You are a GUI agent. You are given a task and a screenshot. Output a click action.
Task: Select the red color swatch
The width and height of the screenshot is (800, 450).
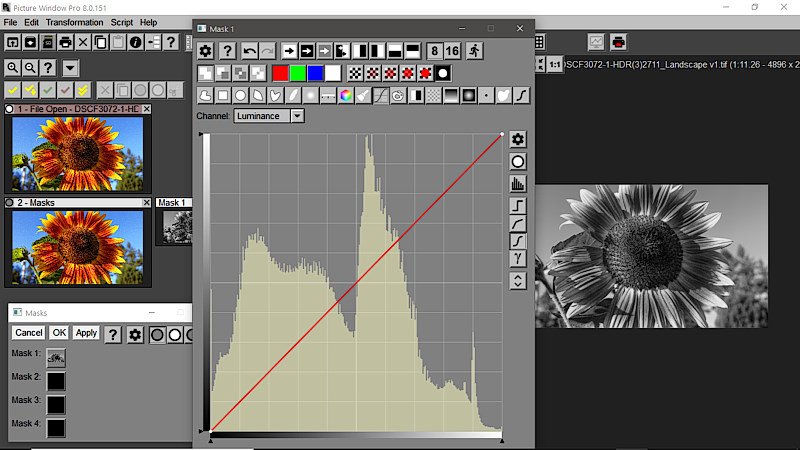tap(281, 73)
